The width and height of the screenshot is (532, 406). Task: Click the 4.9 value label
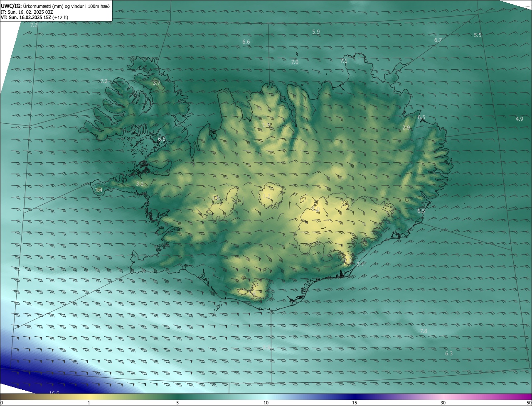pyautogui.click(x=519, y=119)
